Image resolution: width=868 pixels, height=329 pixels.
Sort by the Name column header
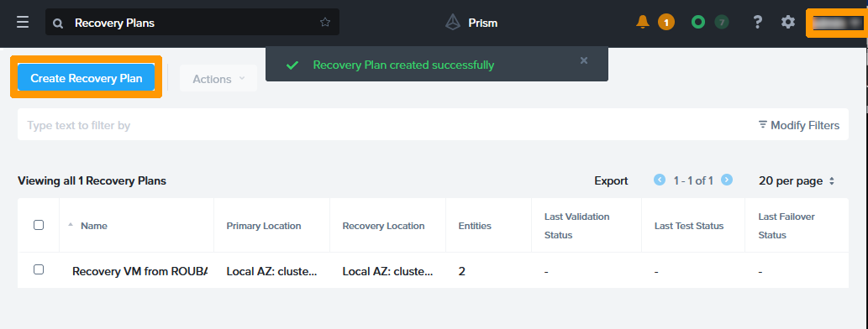(x=93, y=226)
